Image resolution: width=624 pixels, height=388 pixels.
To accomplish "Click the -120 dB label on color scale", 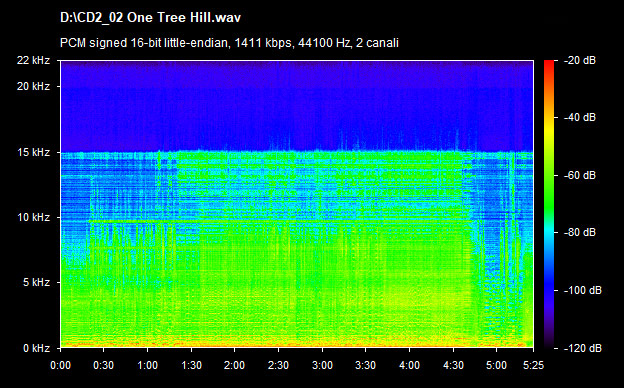I will tap(583, 348).
